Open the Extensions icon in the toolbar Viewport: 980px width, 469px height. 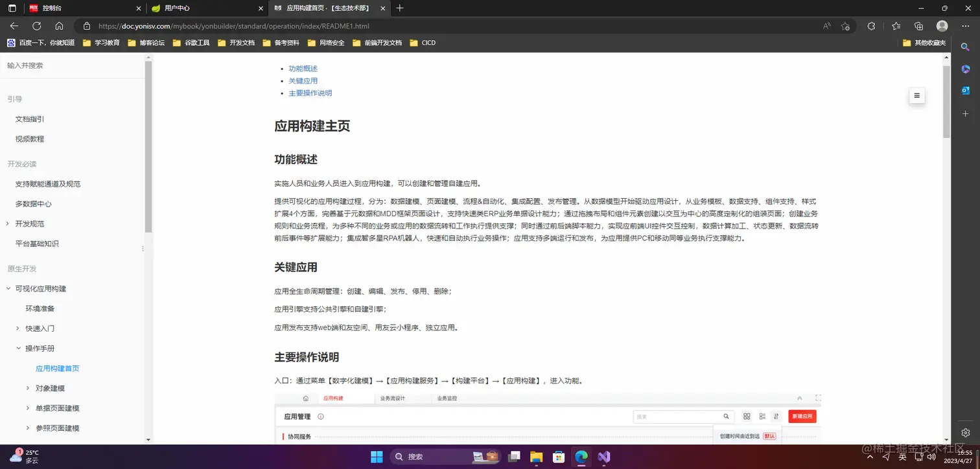point(871,27)
